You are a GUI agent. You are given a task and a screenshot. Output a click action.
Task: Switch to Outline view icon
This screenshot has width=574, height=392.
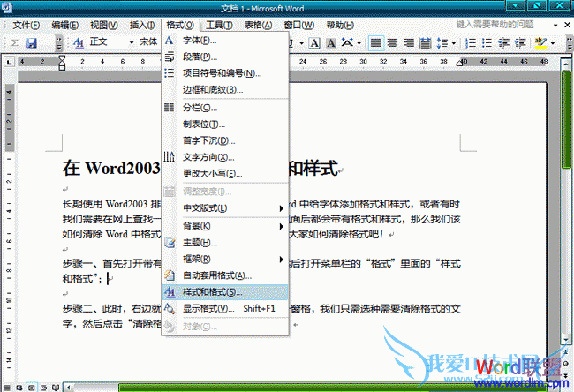tap(44, 388)
